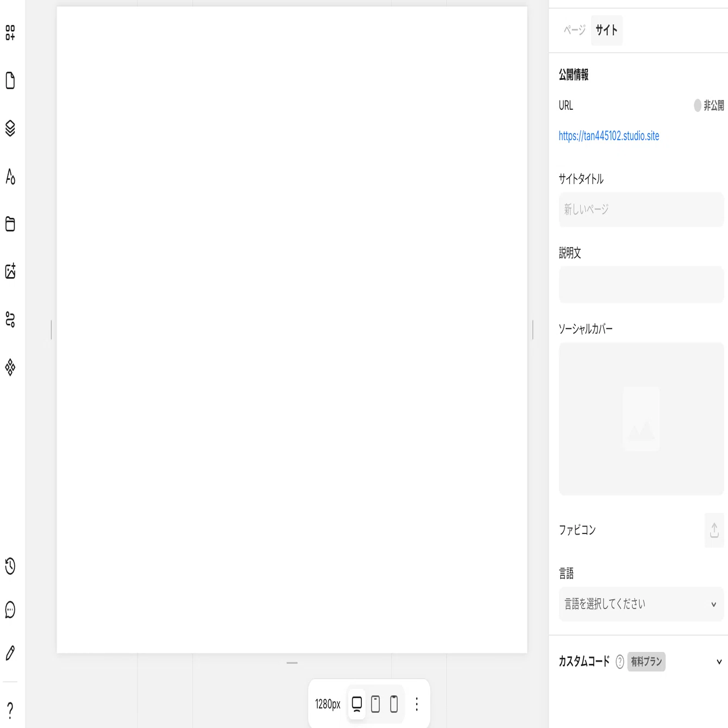728x728 pixels.
Task: Open the Apps and components icon
Action: click(x=10, y=367)
